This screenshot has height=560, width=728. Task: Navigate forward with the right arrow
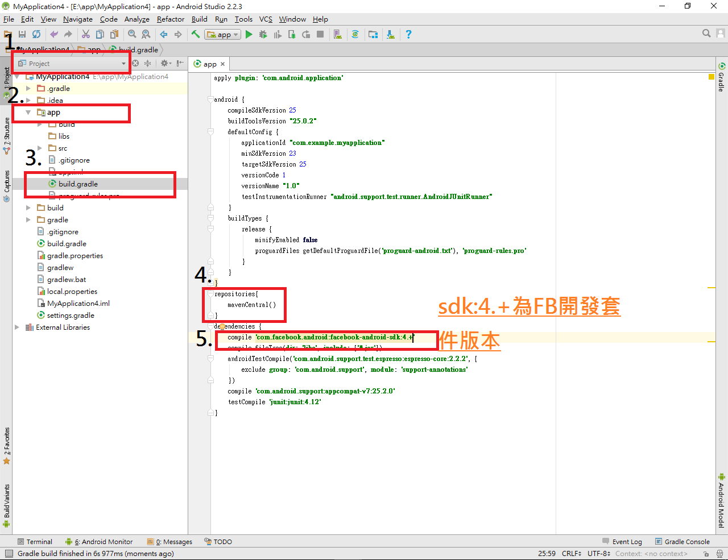point(178,34)
